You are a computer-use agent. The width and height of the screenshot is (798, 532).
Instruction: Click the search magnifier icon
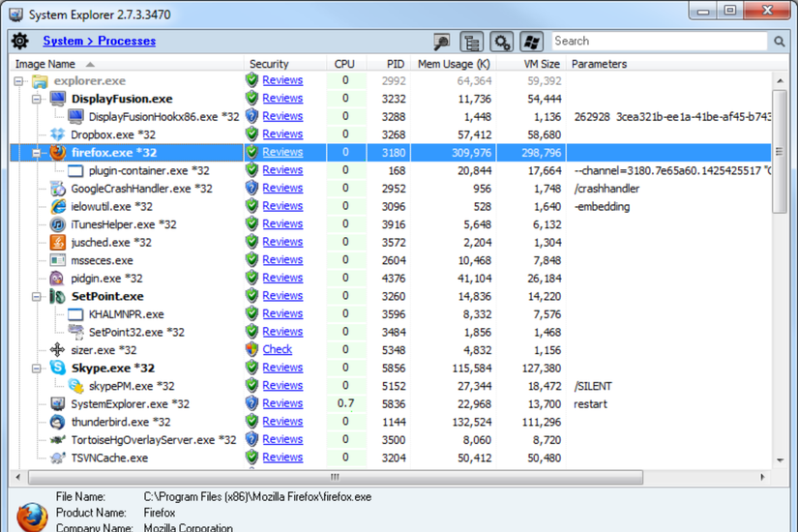coord(780,42)
